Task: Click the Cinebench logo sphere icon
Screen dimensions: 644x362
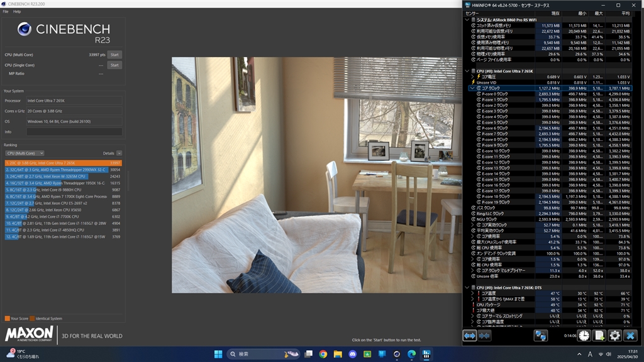Action: click(x=25, y=29)
